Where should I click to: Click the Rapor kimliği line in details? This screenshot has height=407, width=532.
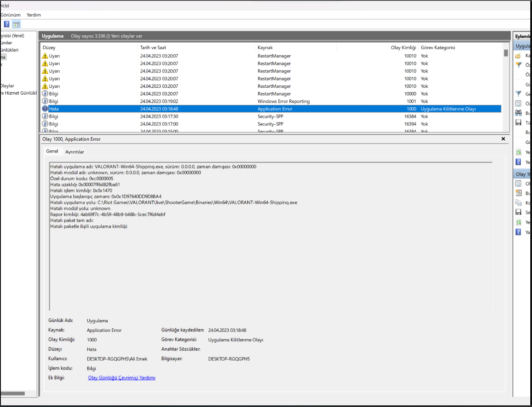108,215
